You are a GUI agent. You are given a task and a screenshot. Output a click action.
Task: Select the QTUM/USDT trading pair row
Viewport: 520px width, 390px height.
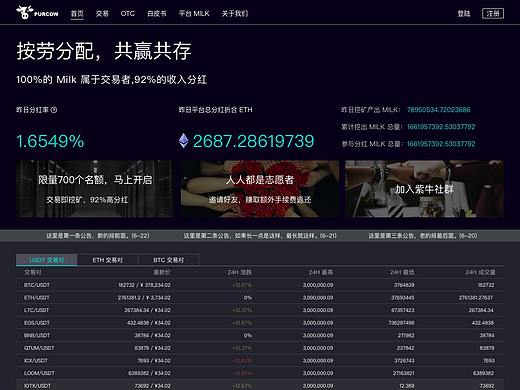pyautogui.click(x=260, y=348)
